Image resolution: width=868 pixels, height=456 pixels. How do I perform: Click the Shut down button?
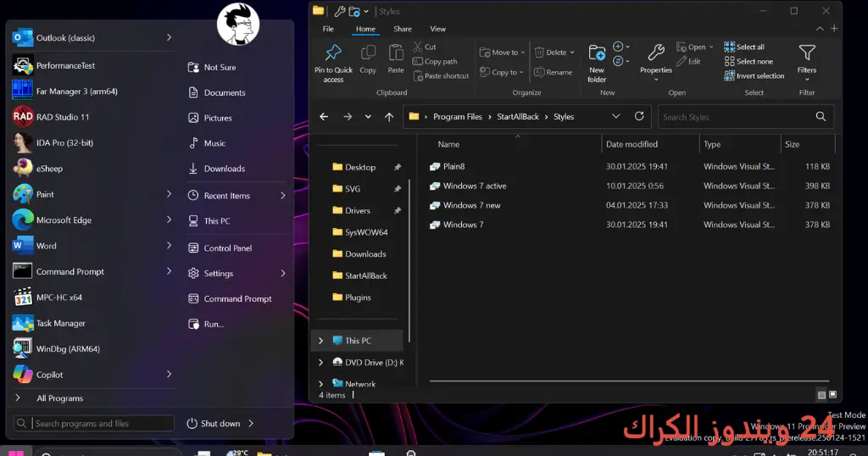pos(214,423)
